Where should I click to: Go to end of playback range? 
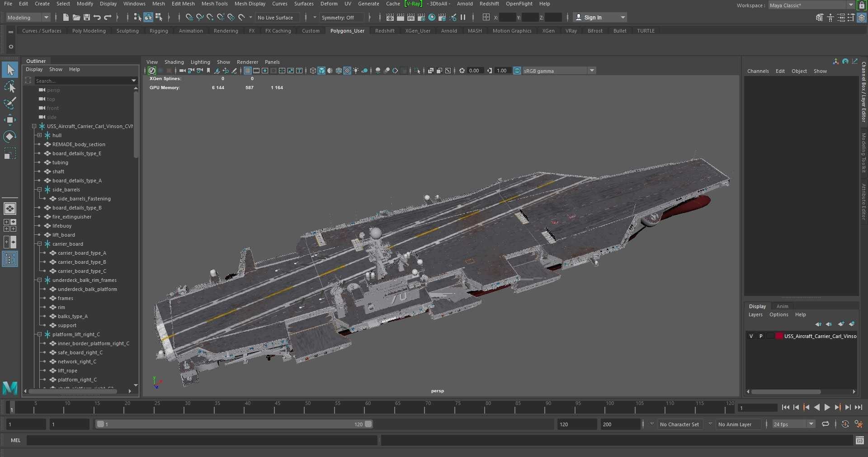pos(858,407)
